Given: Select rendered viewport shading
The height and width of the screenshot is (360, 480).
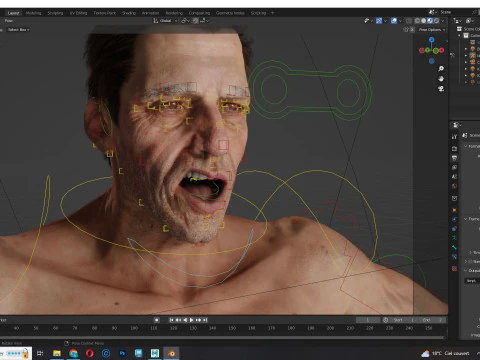Looking at the screenshot, I should coord(436,21).
